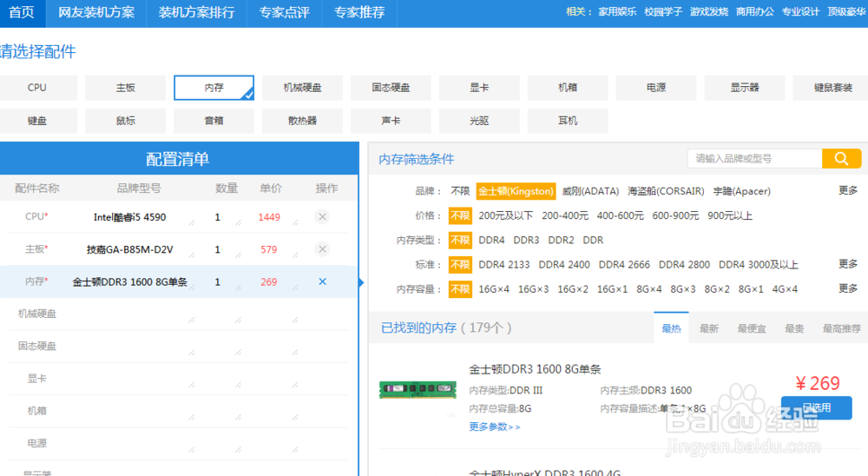868x476 pixels.
Task: Sort results by 最贵
Action: click(x=794, y=328)
